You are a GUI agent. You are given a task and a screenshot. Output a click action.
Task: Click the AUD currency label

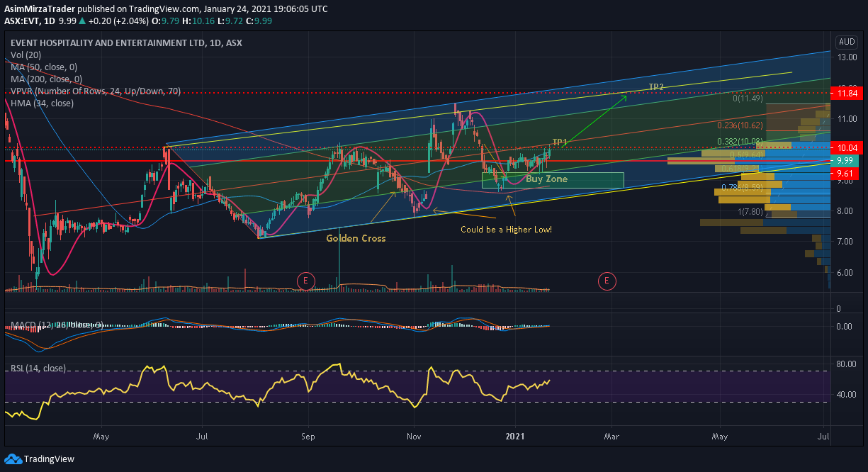(847, 42)
